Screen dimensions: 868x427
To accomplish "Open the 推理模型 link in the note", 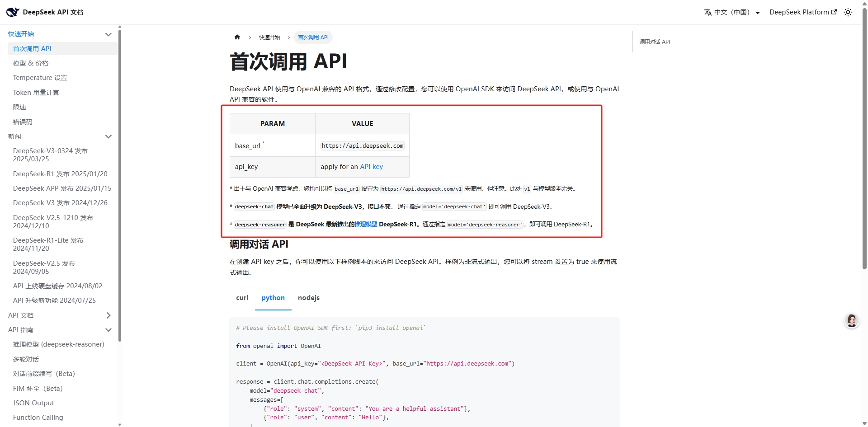I will (366, 224).
